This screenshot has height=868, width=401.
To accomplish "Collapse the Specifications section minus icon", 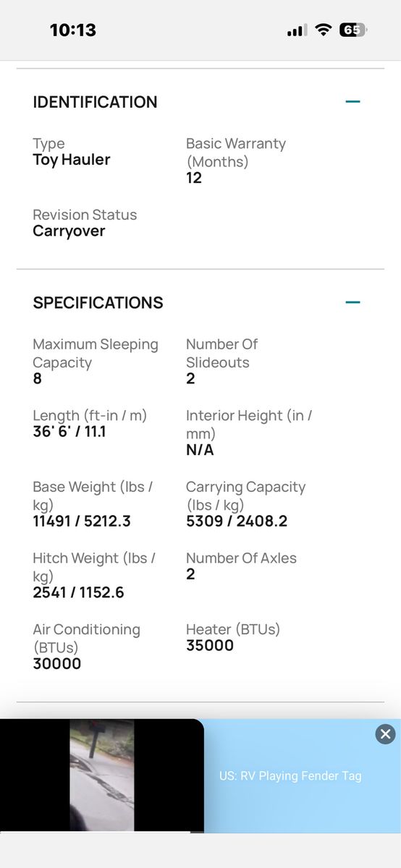I will click(353, 302).
